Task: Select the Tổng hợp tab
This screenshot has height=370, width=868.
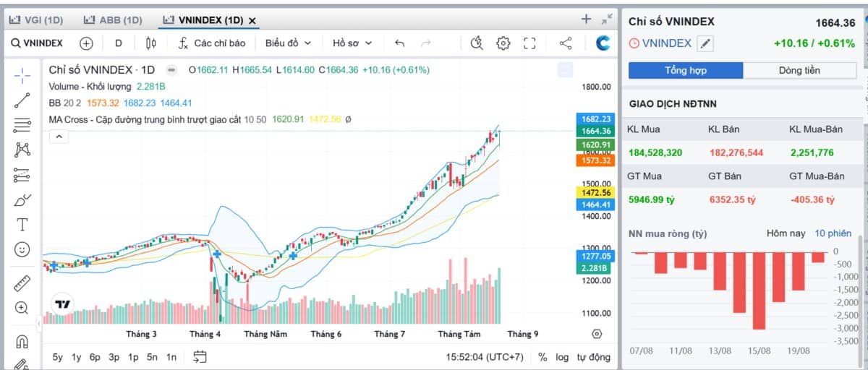Action: (686, 71)
